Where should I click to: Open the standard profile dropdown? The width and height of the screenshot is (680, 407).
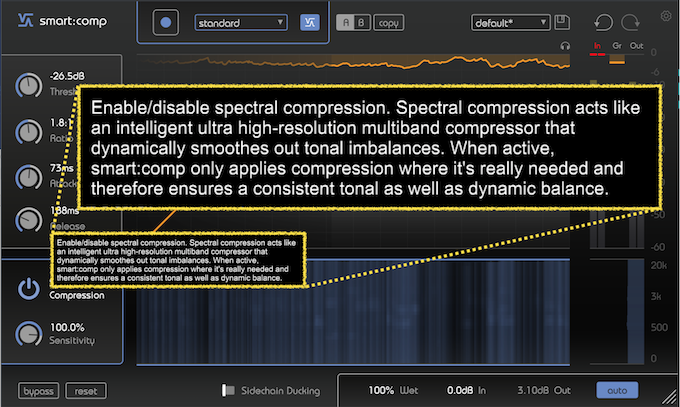pos(241,23)
